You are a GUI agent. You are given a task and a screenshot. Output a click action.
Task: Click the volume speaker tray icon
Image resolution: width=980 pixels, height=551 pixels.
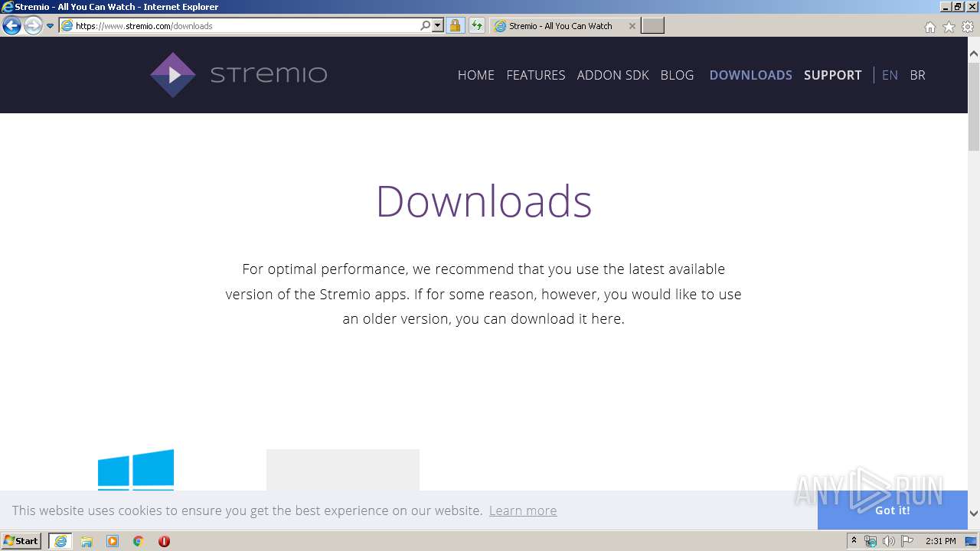[x=889, y=541]
